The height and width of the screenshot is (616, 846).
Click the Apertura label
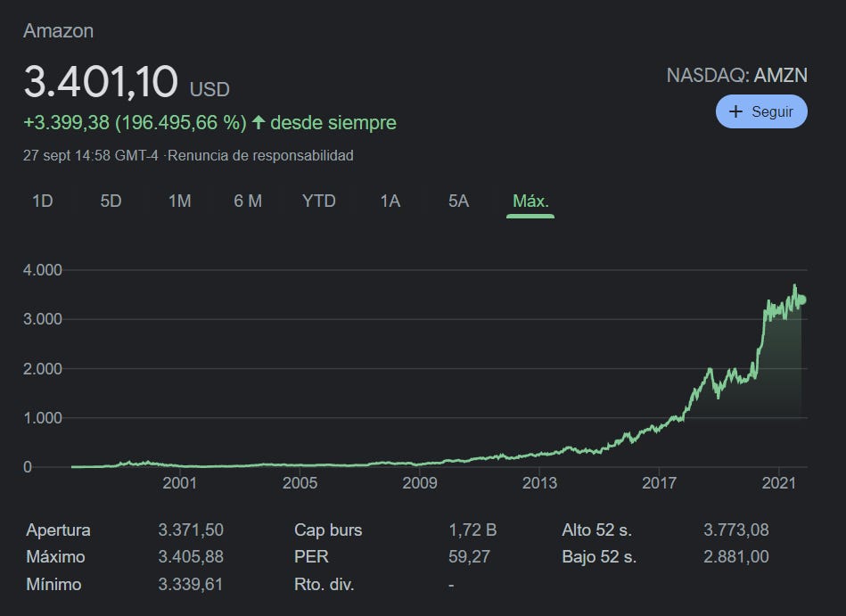[58, 530]
